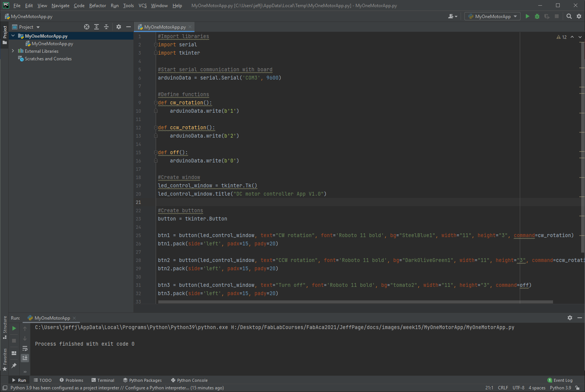Screen dimensions: 585x392
Task: Click the locate file target icon in Project panel
Action: (x=87, y=27)
